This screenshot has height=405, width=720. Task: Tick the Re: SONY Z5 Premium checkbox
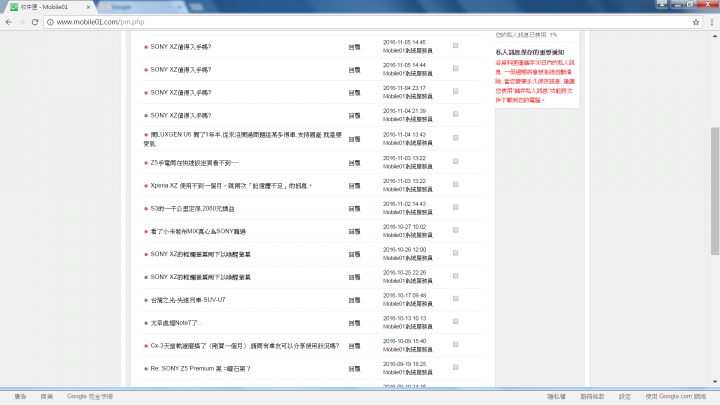point(456,367)
